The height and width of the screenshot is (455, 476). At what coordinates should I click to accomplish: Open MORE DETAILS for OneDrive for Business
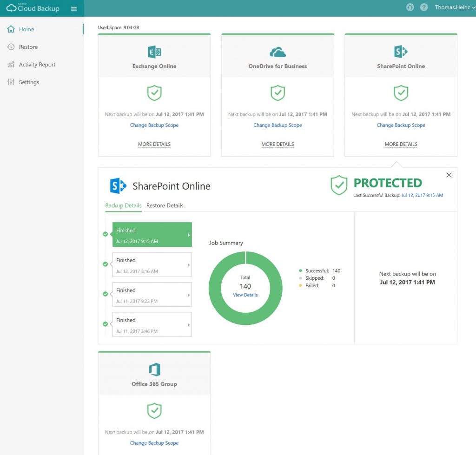coord(278,144)
